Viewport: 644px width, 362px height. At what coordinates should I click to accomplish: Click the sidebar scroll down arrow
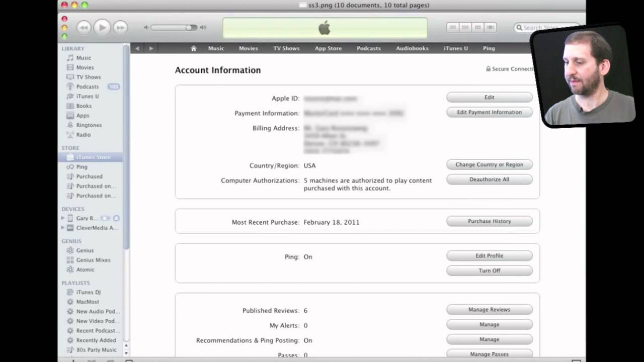pos(126,352)
